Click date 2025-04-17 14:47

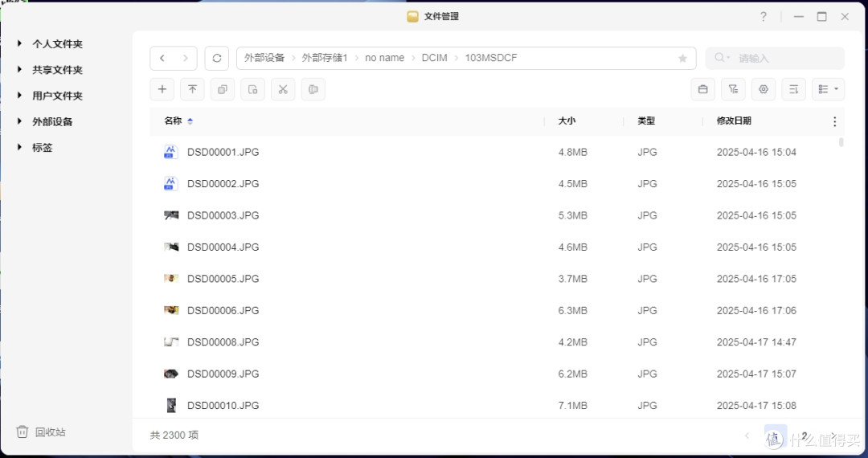coord(756,341)
